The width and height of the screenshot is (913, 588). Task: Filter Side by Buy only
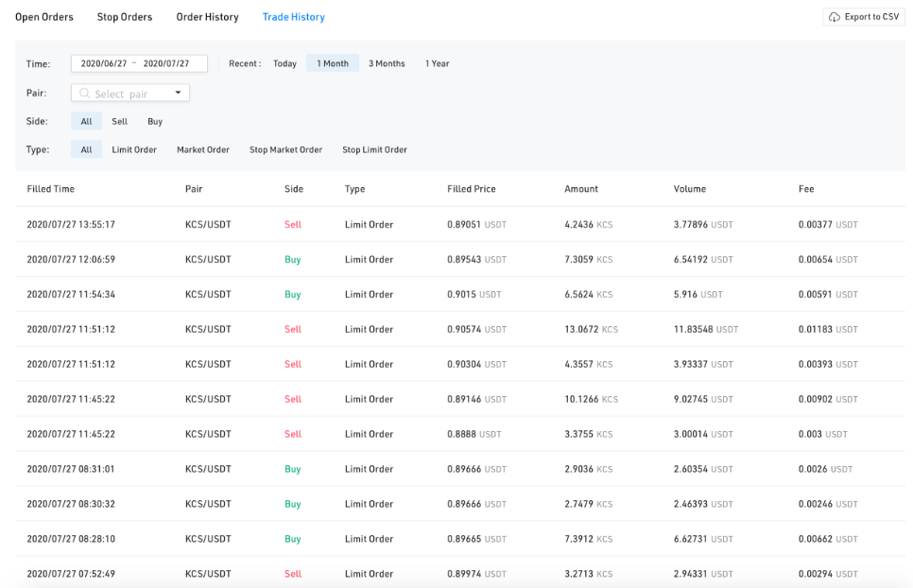(154, 121)
